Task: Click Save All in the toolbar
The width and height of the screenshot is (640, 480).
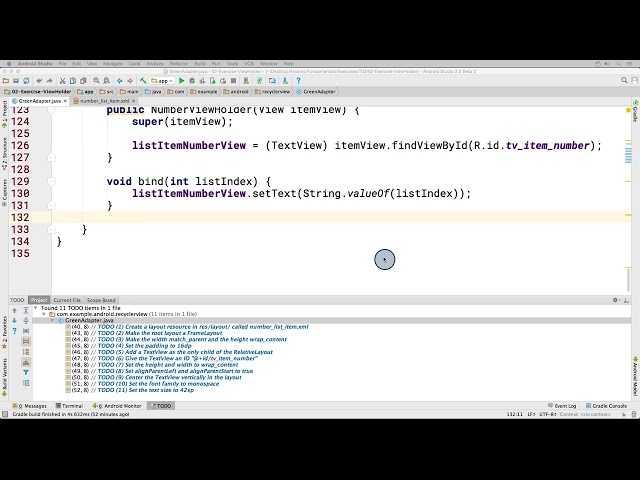Action: tap(16, 81)
